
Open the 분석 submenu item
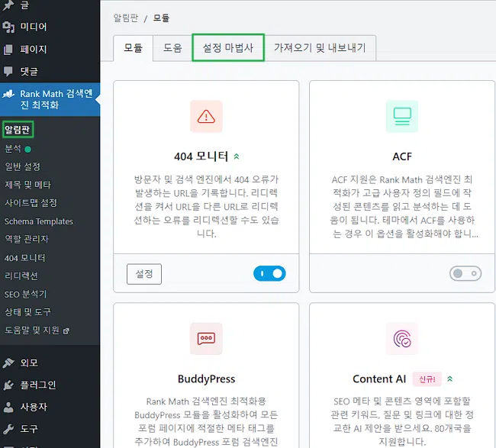click(13, 149)
